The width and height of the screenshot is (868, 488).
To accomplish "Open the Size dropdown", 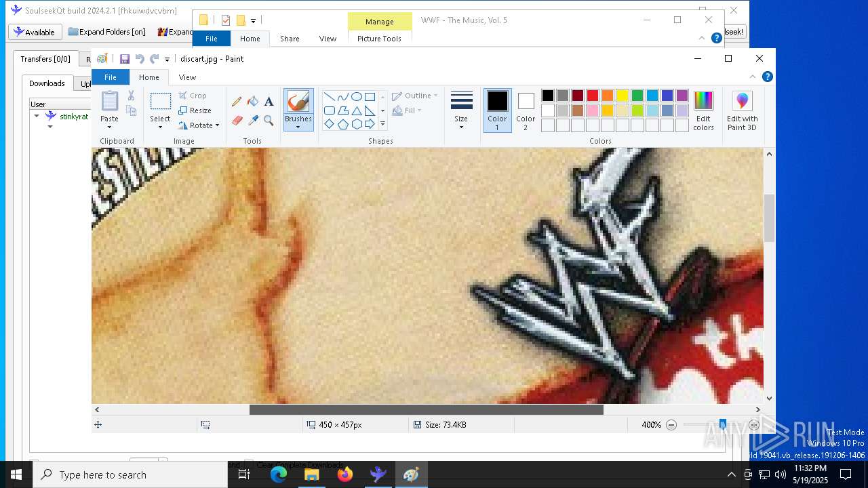I will click(x=461, y=110).
